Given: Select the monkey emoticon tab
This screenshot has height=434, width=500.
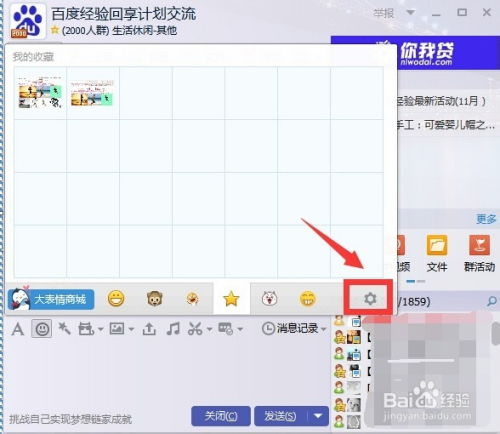Looking at the screenshot, I should click(x=155, y=298).
